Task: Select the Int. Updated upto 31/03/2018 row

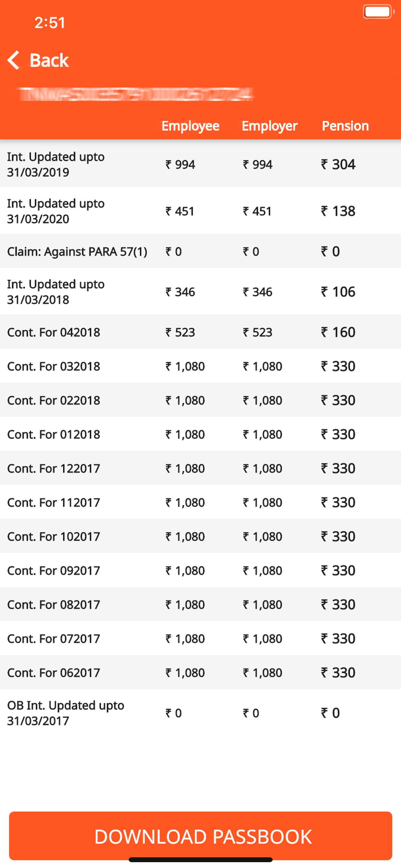Action: (101, 292)
